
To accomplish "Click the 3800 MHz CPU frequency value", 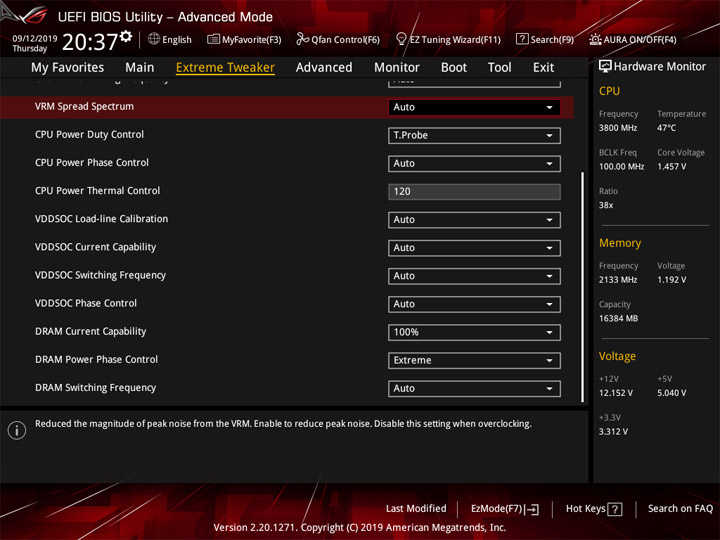I will 618,128.
